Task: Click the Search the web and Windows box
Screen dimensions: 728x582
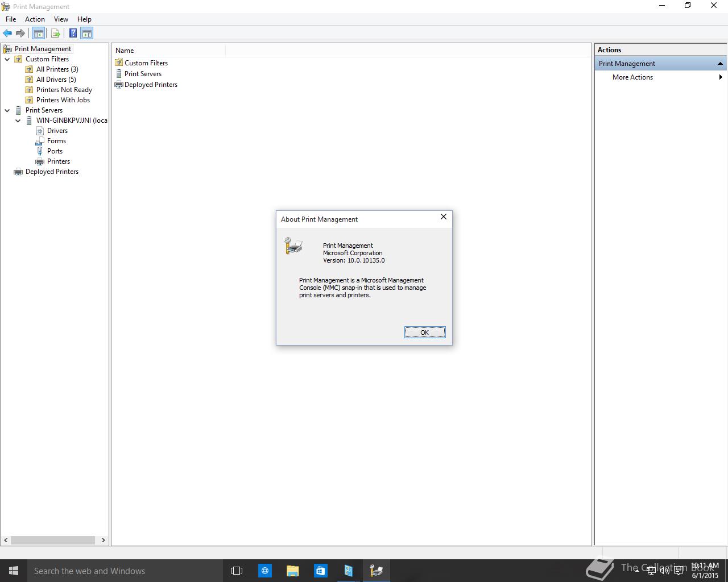Action: pyautogui.click(x=124, y=571)
